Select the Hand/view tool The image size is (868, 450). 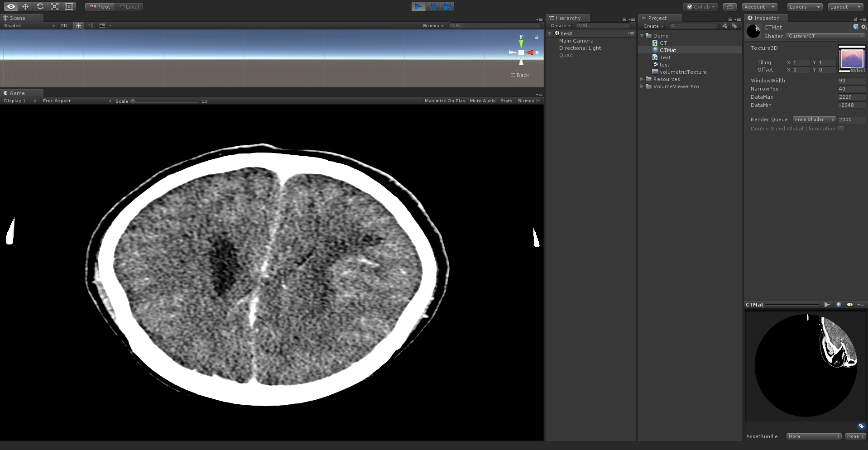10,7
